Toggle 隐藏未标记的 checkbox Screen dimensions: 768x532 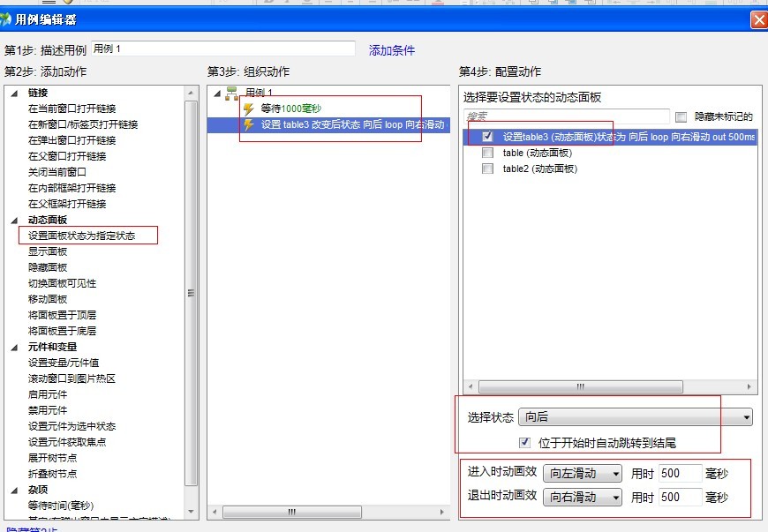point(681,117)
